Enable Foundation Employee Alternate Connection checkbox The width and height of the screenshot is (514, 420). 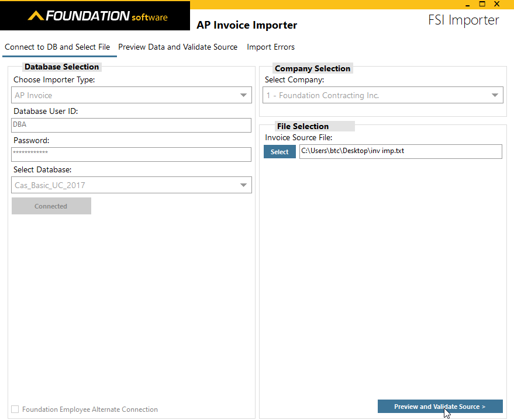point(15,409)
